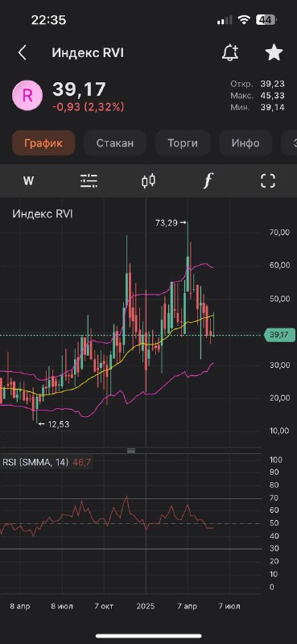Tap the pink R instrument logo

pos(27,95)
